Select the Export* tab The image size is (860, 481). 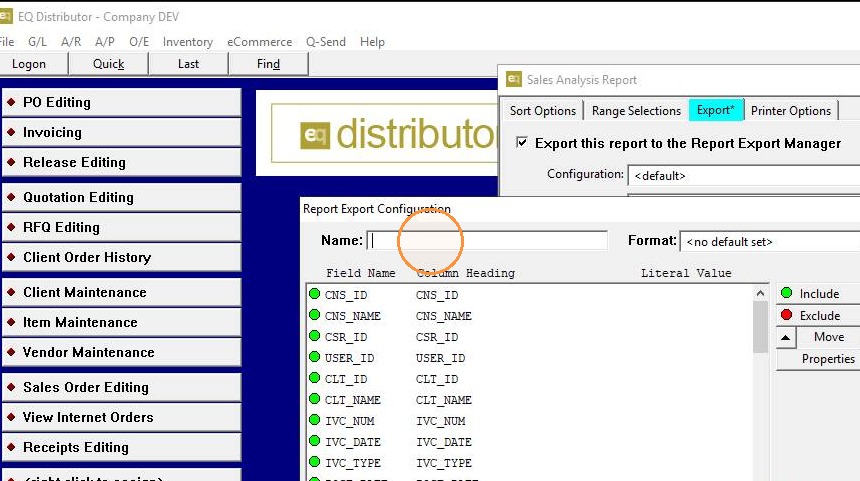pos(716,110)
